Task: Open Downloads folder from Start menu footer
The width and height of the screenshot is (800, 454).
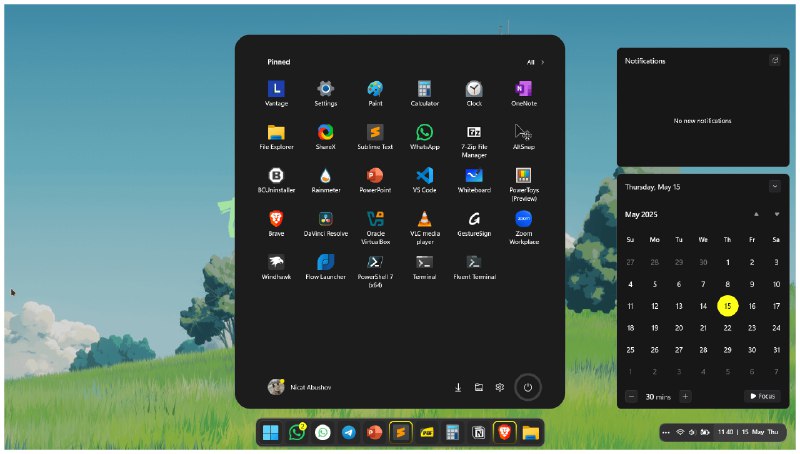Action: [x=458, y=387]
